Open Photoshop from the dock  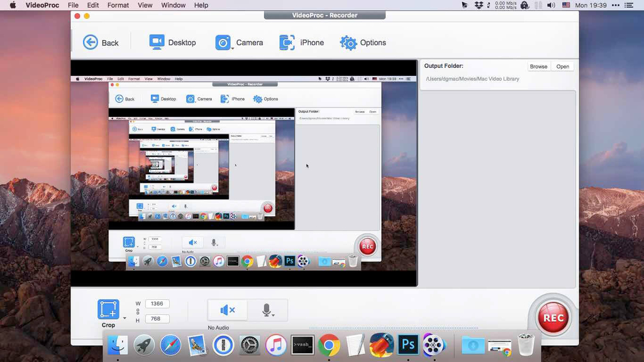pyautogui.click(x=408, y=344)
